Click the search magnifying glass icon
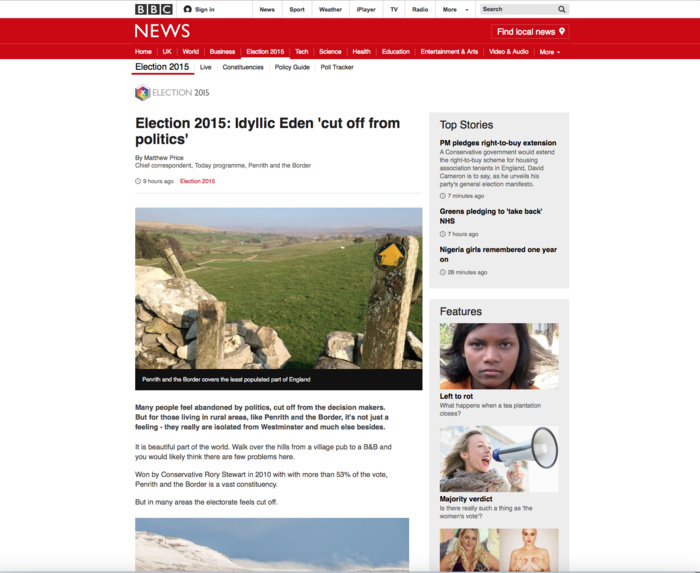The image size is (700, 573). coord(562,9)
